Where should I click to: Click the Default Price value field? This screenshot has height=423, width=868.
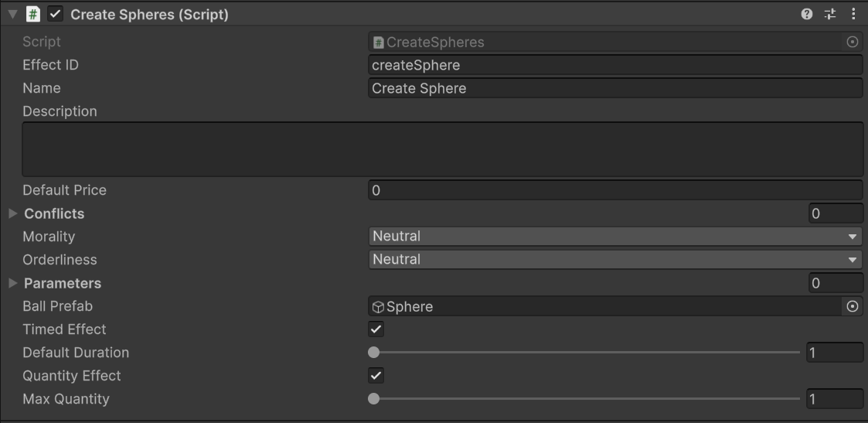click(x=615, y=190)
